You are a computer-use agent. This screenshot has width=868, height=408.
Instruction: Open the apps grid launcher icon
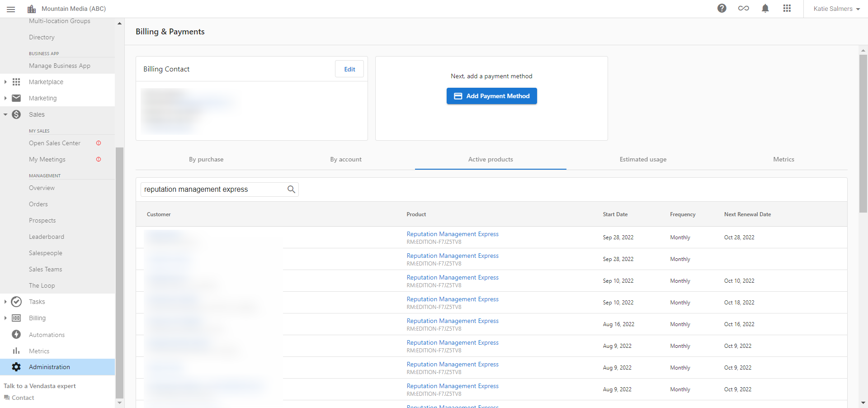pos(787,8)
